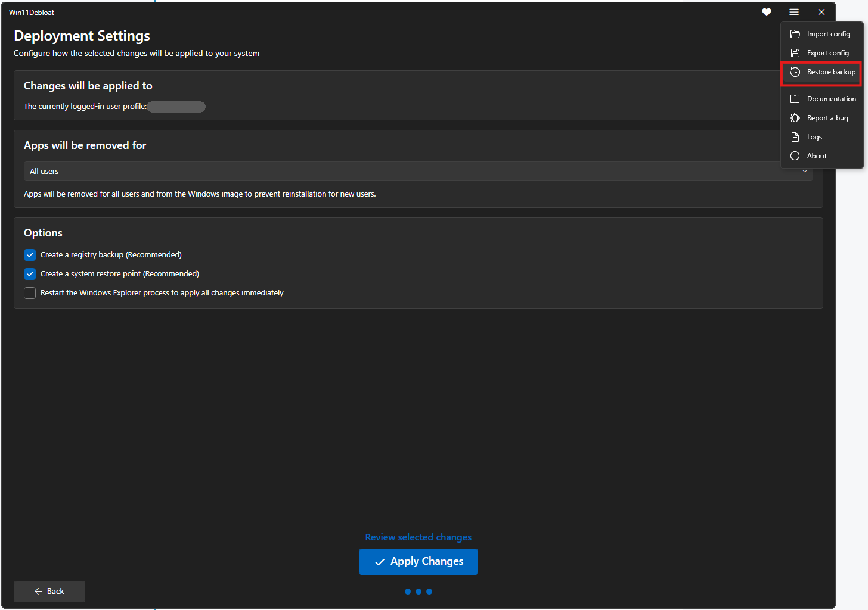Click the Deployment Settings heading
This screenshot has height=610, width=868.
tap(82, 36)
